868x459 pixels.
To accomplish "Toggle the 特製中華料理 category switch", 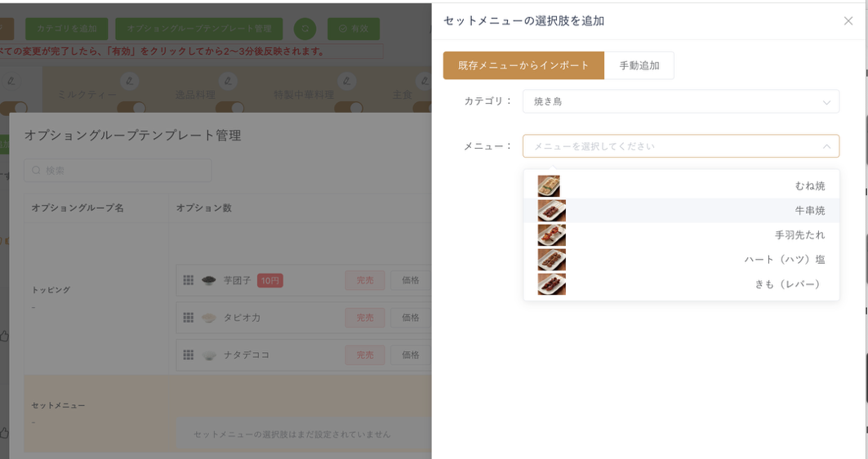I will click(x=349, y=108).
